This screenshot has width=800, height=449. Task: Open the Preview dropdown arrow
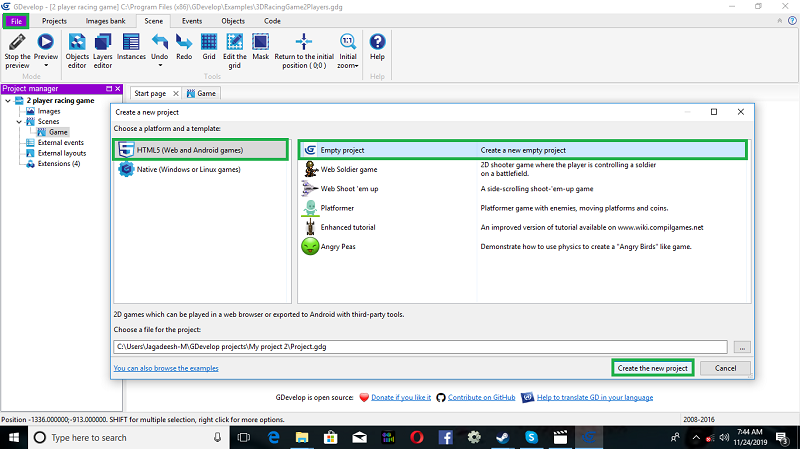coord(46,65)
